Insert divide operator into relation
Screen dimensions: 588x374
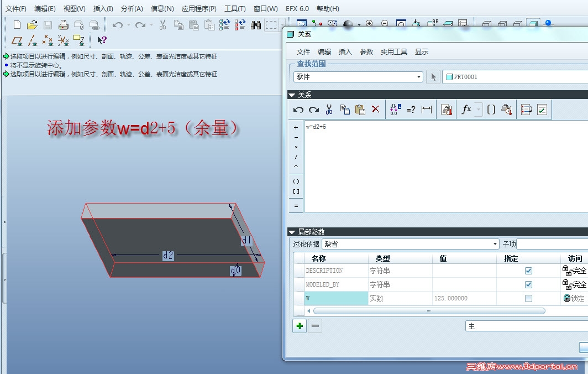click(x=296, y=157)
